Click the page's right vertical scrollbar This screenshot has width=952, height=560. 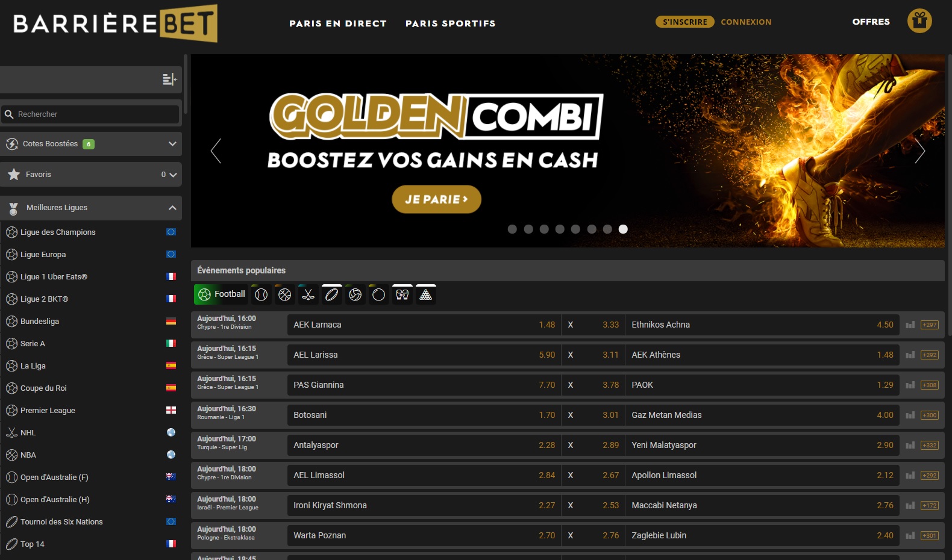(x=950, y=196)
